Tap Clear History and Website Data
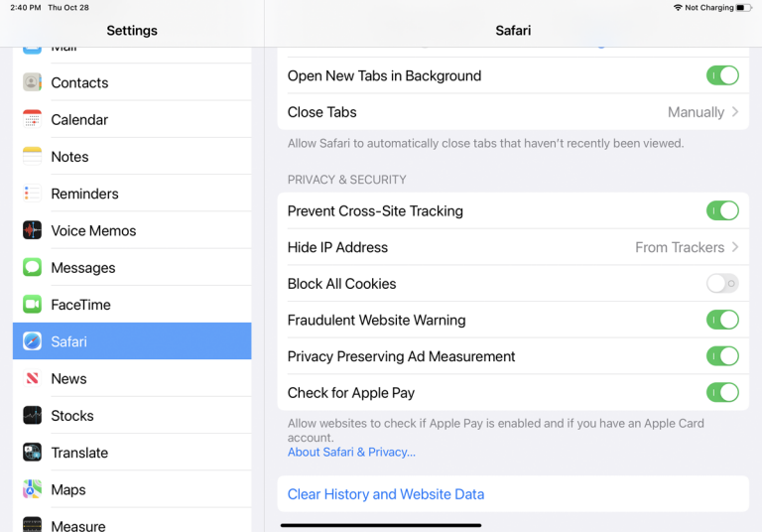 (x=386, y=494)
